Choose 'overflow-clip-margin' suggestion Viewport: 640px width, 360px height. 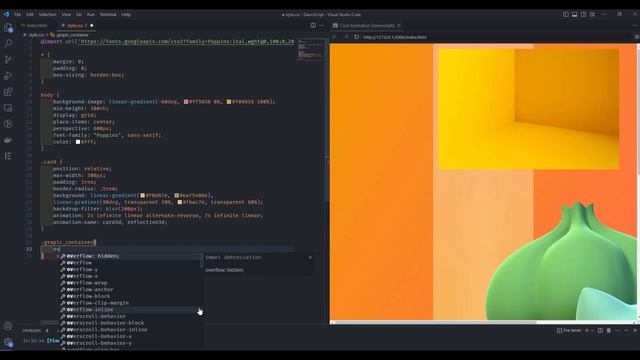point(131,303)
